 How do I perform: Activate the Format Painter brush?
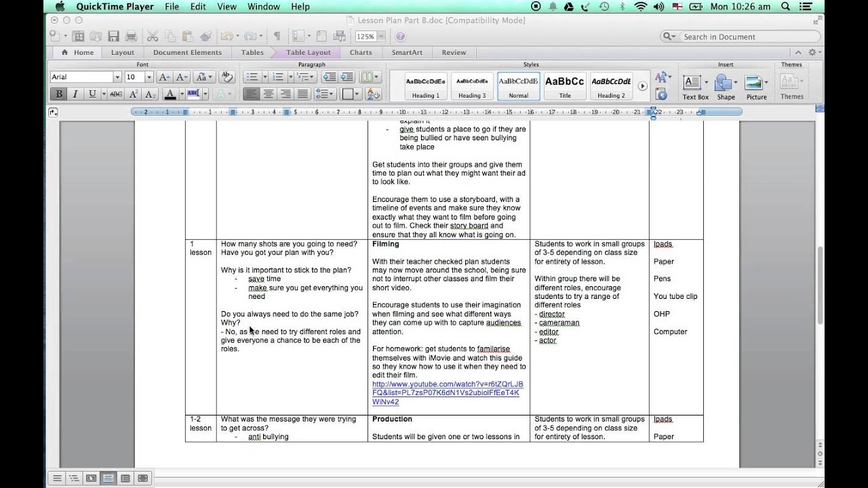pos(205,37)
